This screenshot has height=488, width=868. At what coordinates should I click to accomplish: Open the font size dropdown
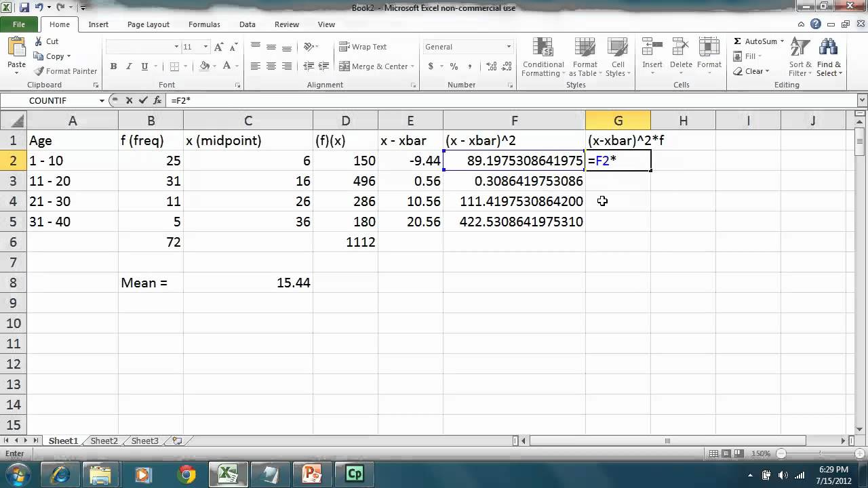point(205,47)
